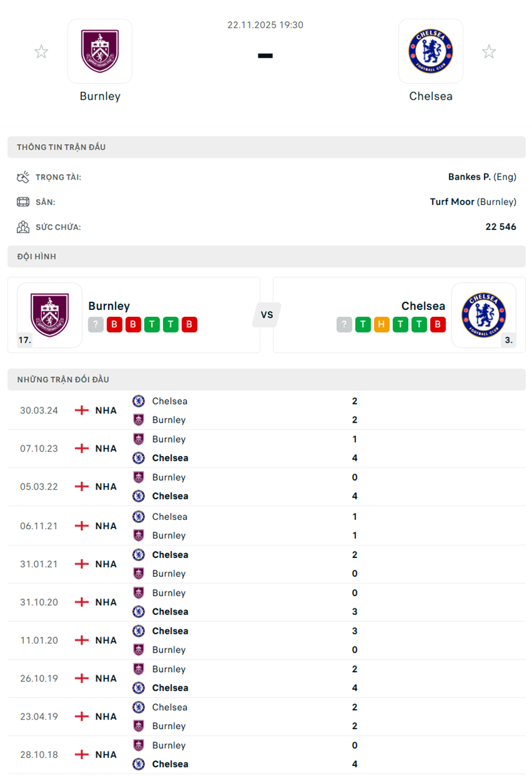
Task: Click the VS badge between the lineups
Action: pos(267,315)
